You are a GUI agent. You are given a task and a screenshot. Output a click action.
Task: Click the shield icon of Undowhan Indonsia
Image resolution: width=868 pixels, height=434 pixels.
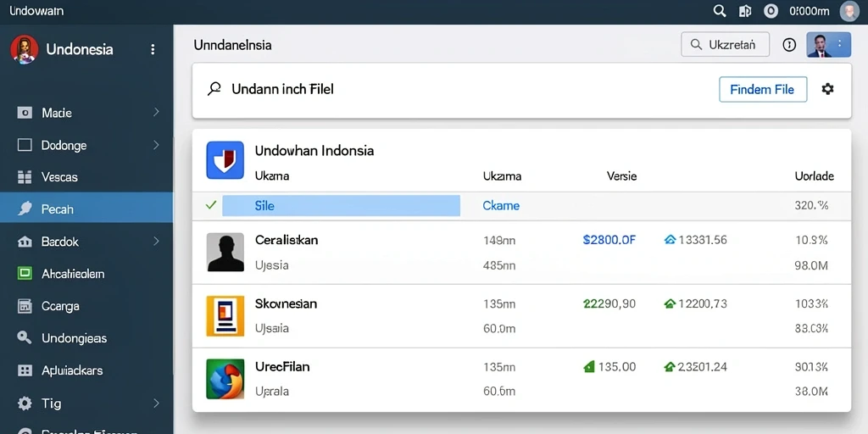coord(225,160)
